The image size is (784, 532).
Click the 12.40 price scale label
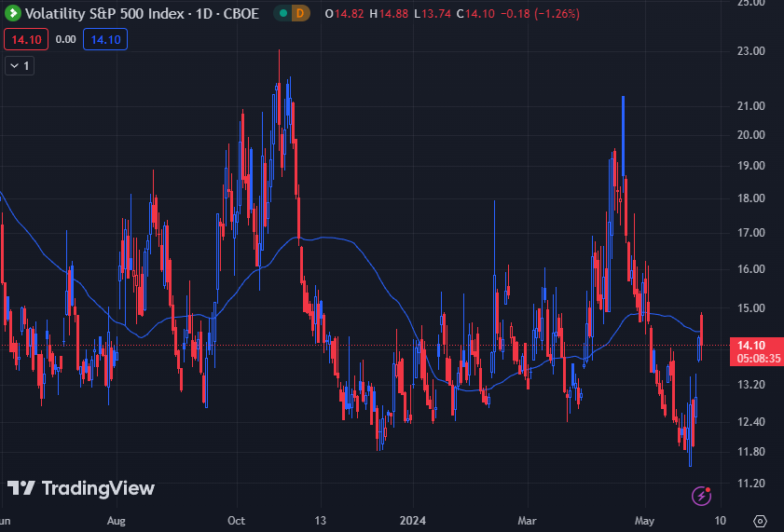point(751,422)
